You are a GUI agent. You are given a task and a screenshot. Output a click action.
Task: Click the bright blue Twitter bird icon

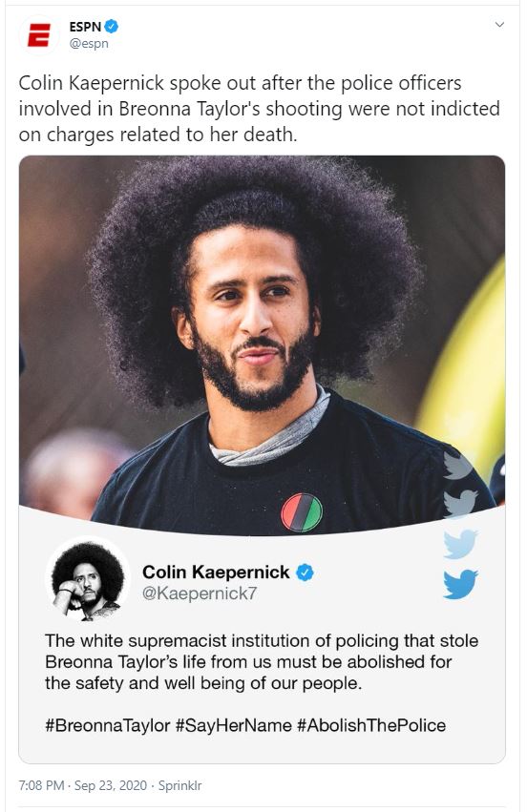(460, 584)
